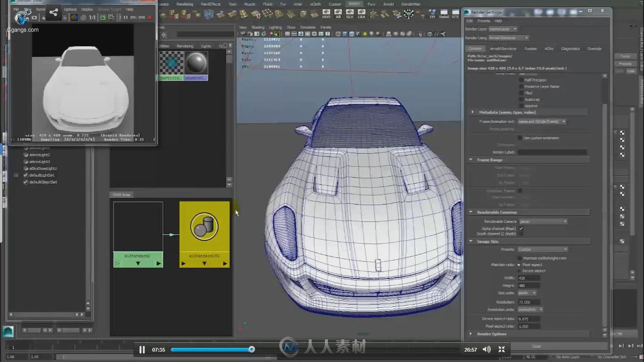Select the grey shader ball swatch thumbnail
Screen dimensions: 644x362
pos(196,62)
